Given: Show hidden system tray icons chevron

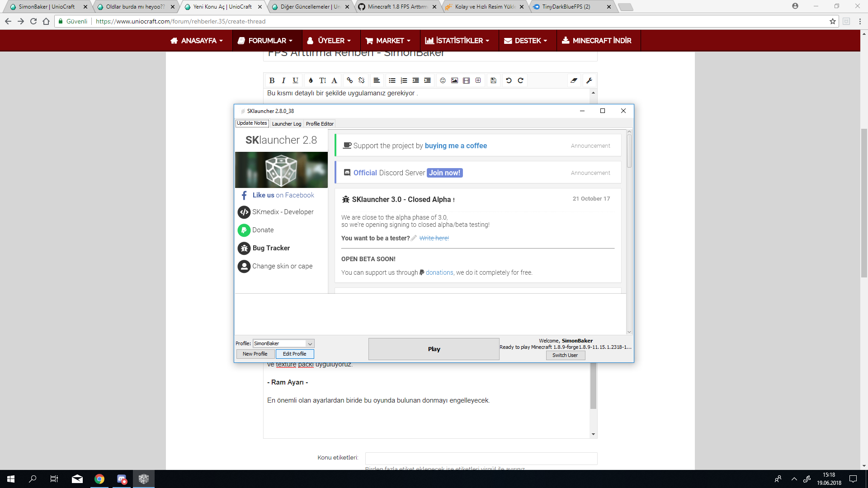Looking at the screenshot, I should (x=794, y=479).
